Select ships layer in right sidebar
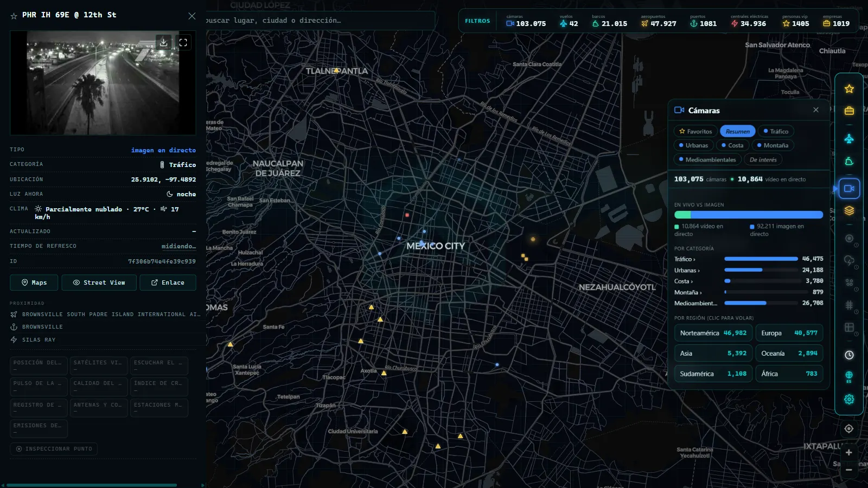The image size is (868, 488). pos(849,162)
